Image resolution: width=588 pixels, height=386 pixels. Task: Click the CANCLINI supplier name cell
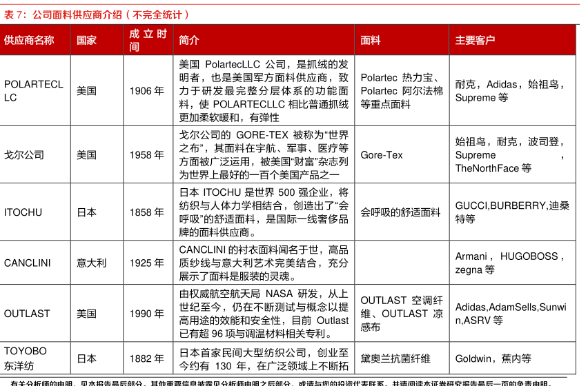pyautogui.click(x=28, y=263)
